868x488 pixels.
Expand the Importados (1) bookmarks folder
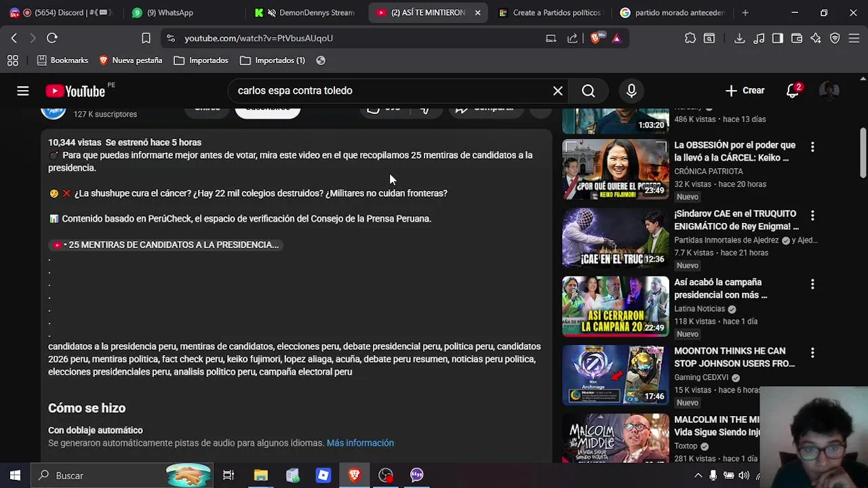tap(273, 60)
